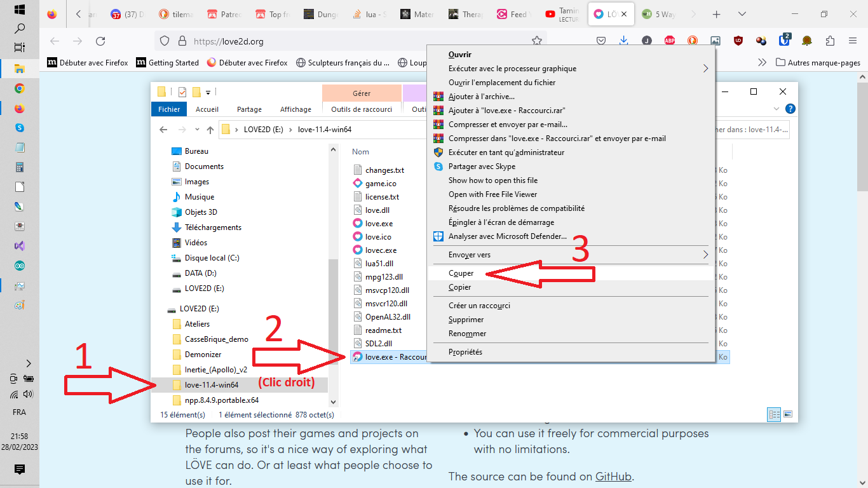Select the game.ico file
The image size is (868, 488).
381,184
